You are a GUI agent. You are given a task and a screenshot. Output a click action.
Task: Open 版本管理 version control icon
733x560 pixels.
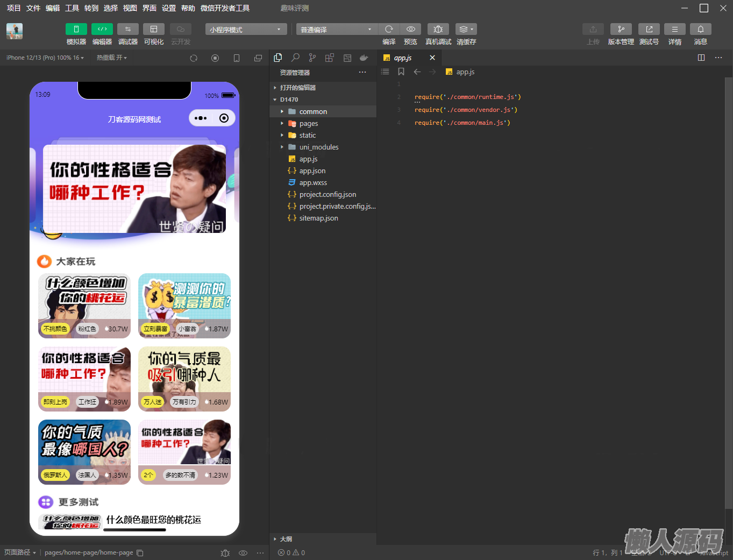point(621,29)
